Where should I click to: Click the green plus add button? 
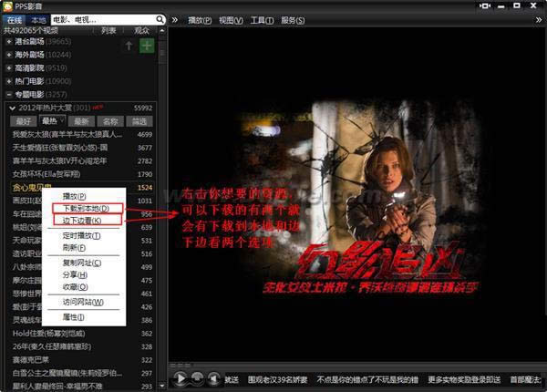coord(147,46)
